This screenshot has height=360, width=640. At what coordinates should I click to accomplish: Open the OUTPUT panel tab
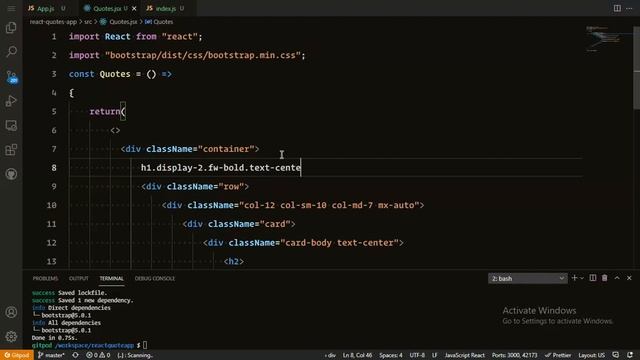click(78, 278)
